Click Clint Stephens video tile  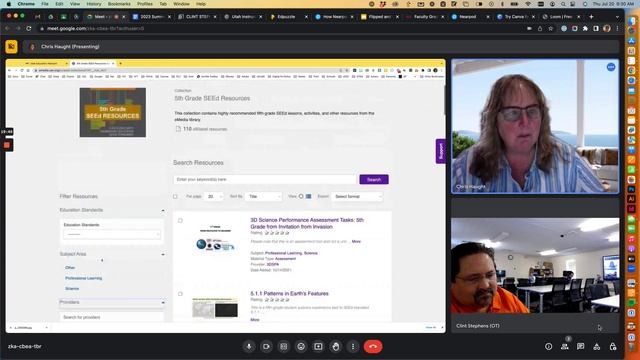[535, 265]
